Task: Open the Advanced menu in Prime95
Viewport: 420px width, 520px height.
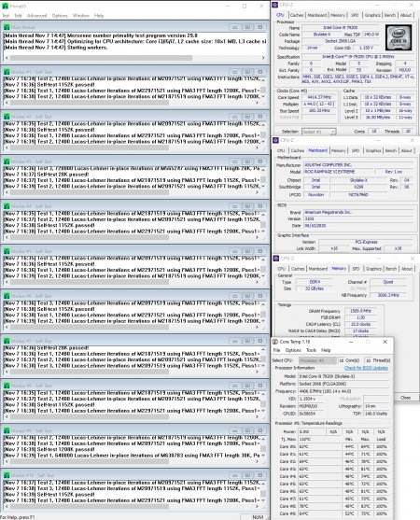Action: pos(36,16)
